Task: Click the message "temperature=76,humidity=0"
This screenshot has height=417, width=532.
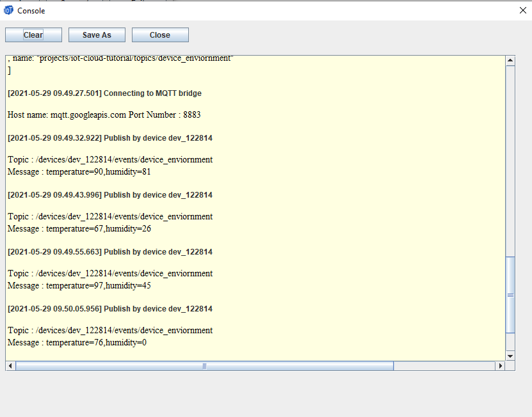Action: pos(77,343)
